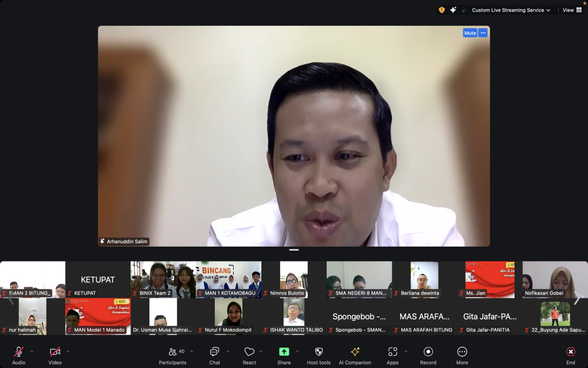Viewport: 588px width, 368px height.
Task: Open three-dot options on speaker video
Action: pyautogui.click(x=483, y=33)
